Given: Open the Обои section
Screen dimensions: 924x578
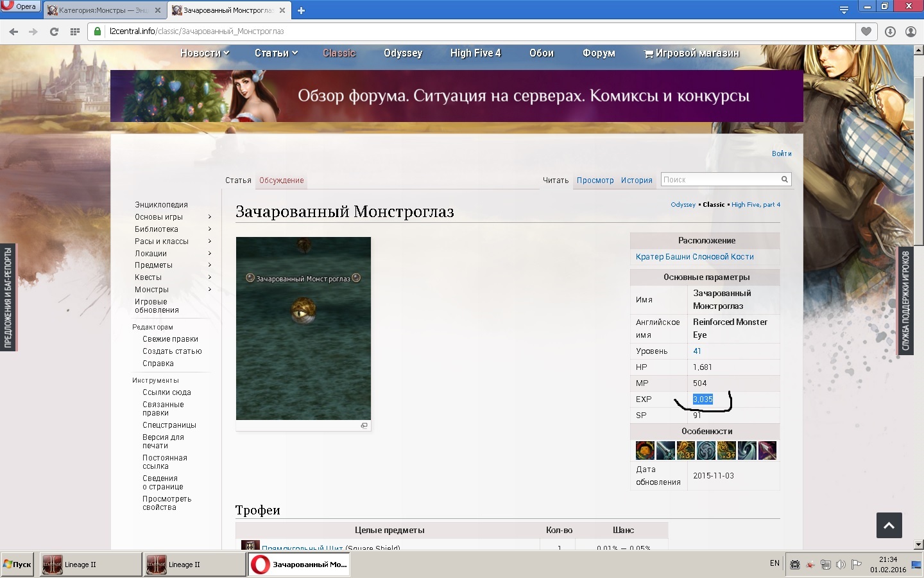Looking at the screenshot, I should tap(542, 53).
